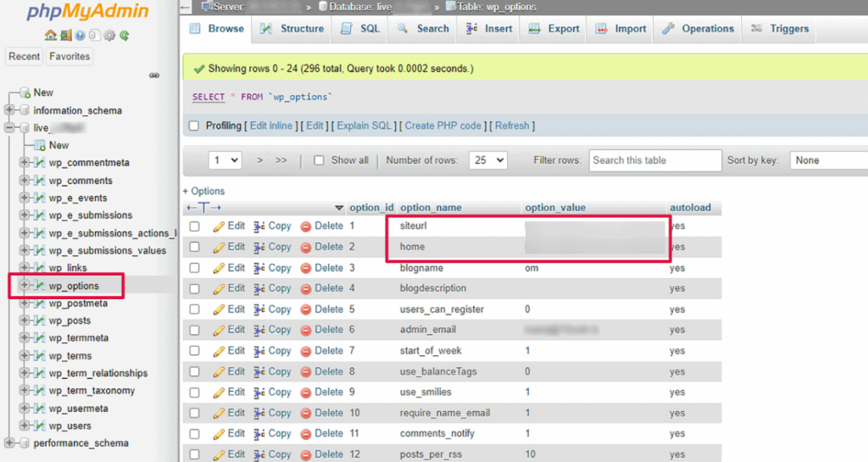Expand the information_schema database tree node
The height and width of the screenshot is (462, 868).
(9, 110)
